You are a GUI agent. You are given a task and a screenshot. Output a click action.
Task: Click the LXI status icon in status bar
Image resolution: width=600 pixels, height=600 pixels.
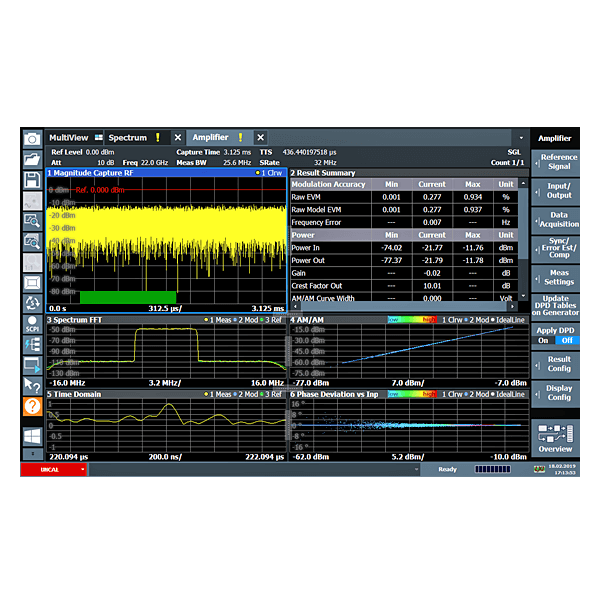click(x=539, y=469)
